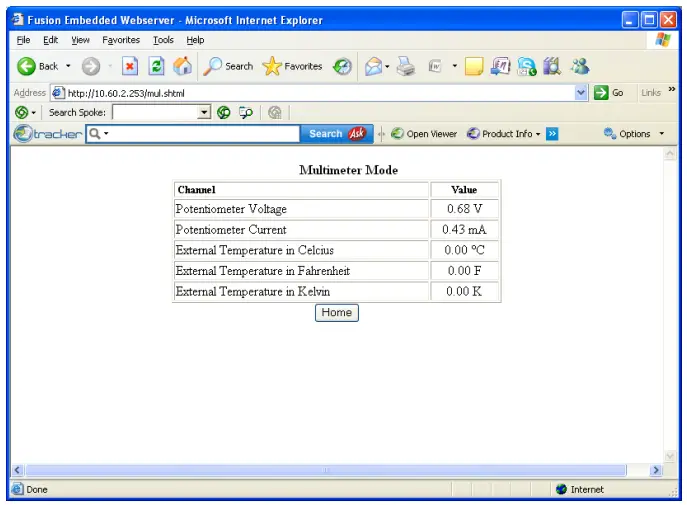Screen dimensions: 687x505
Task: Open the address bar dropdown arrow
Action: pos(581,93)
